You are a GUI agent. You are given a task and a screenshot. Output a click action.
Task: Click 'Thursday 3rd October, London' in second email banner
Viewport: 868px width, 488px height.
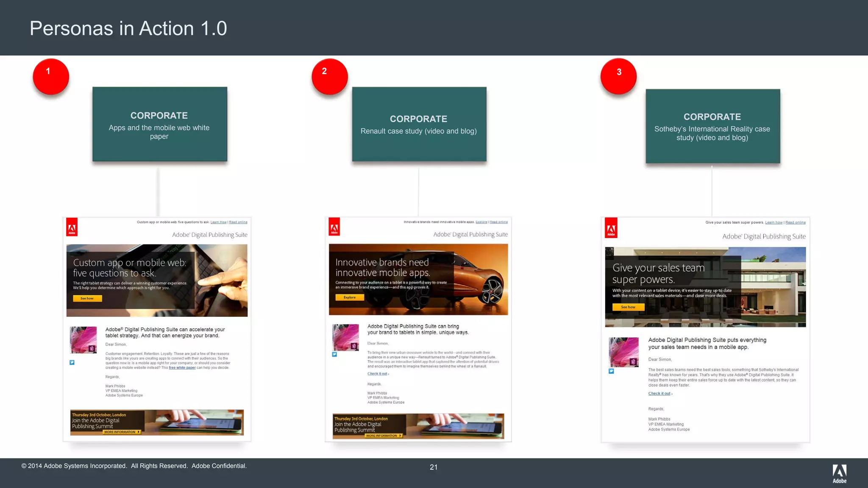click(361, 419)
